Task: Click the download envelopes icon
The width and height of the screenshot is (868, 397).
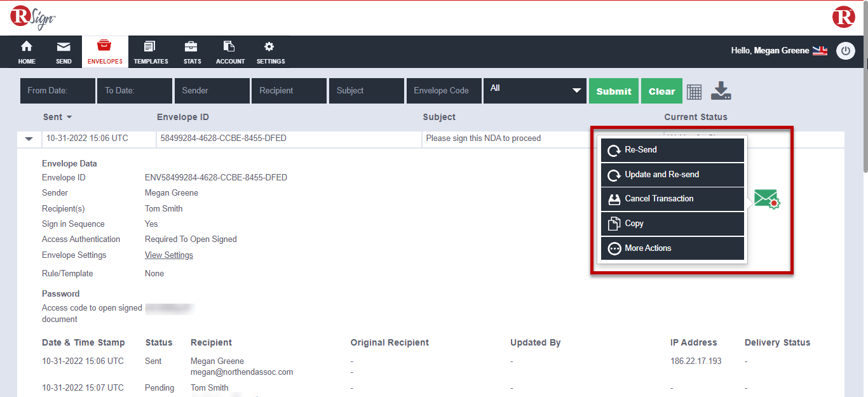Action: [721, 91]
